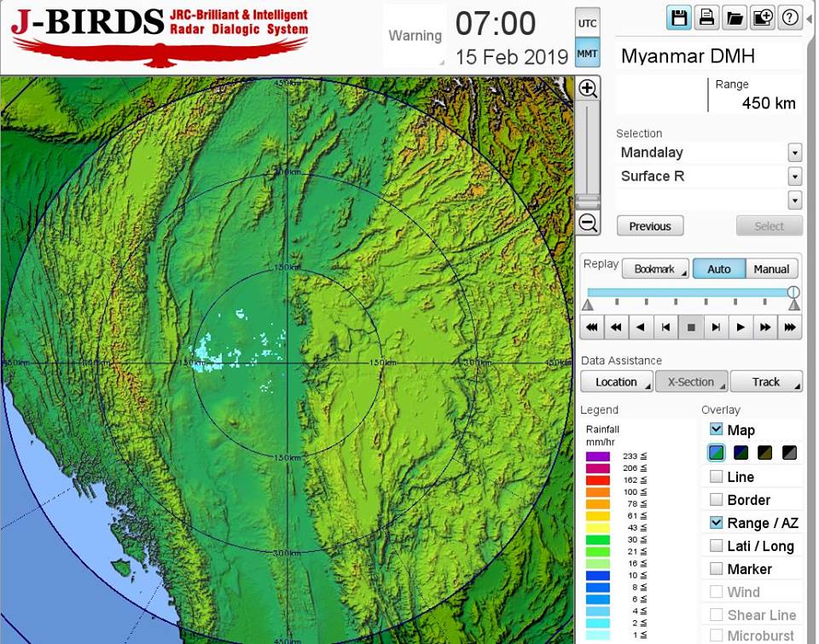Zoom in with the magnifier plus icon
The height and width of the screenshot is (644, 819).
pos(588,89)
